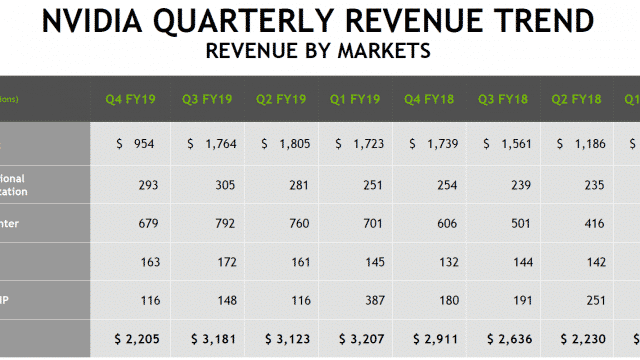Select the Q1 FY19 column header
Image resolution: width=640 pixels, height=360 pixels.
(355, 99)
